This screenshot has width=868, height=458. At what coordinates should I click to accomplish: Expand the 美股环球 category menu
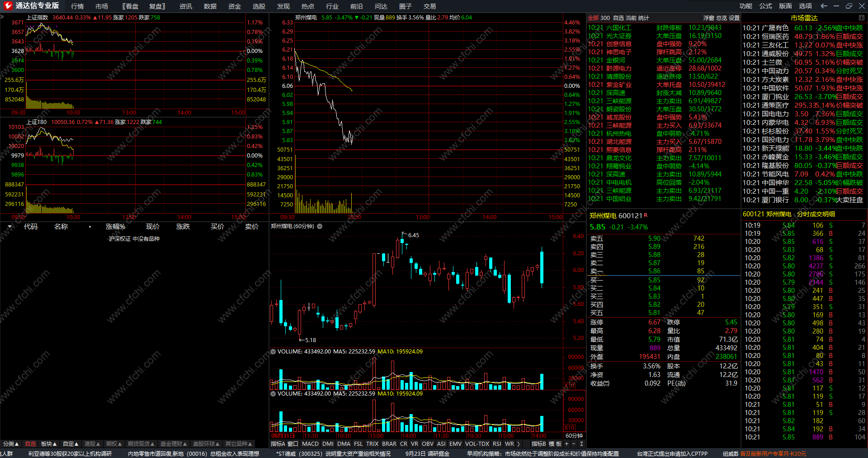[206, 444]
